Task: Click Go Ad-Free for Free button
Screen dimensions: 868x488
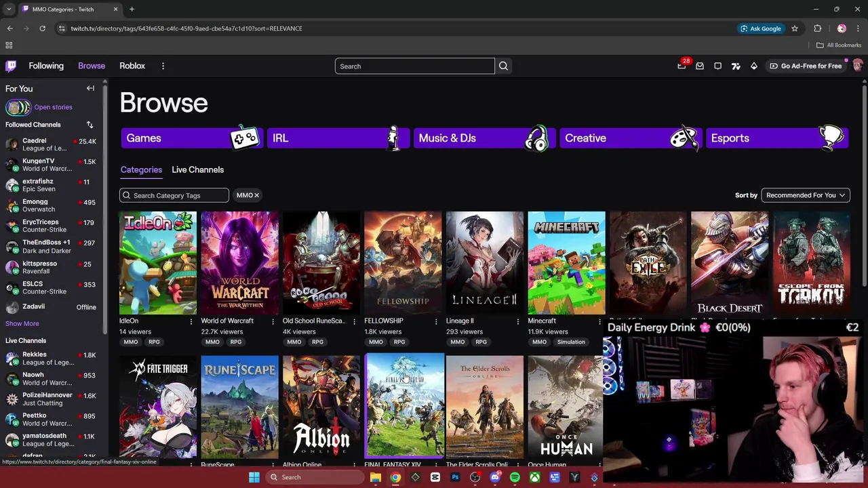Action: (x=806, y=66)
